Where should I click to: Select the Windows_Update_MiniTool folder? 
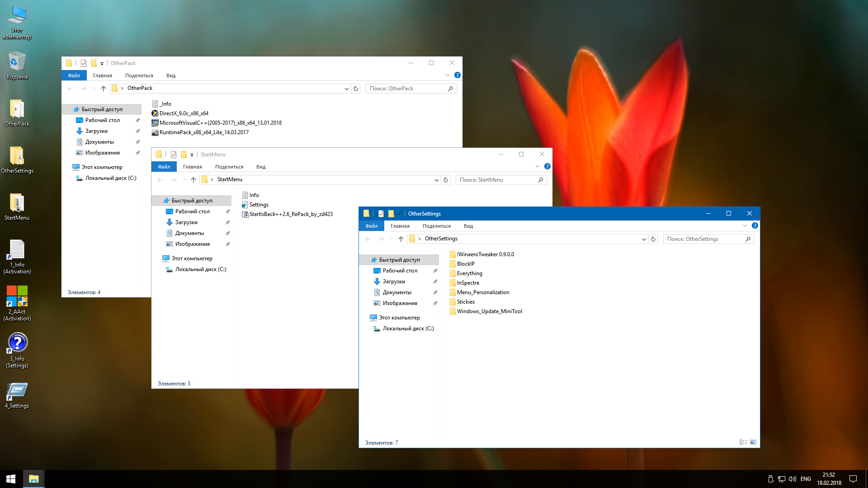click(489, 311)
